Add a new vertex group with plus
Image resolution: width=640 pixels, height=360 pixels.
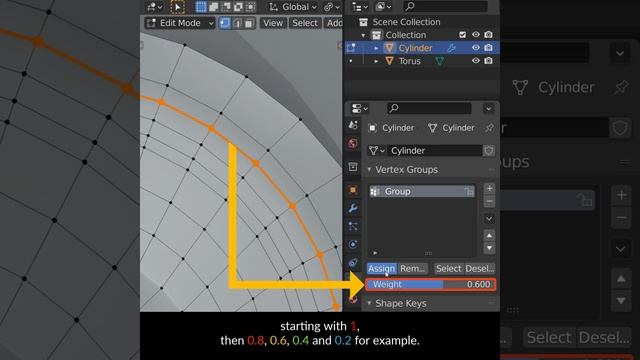(x=489, y=189)
